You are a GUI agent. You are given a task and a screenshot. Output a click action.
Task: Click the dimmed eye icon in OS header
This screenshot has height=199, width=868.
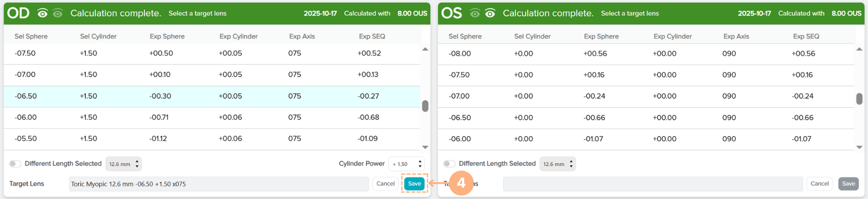(x=475, y=14)
